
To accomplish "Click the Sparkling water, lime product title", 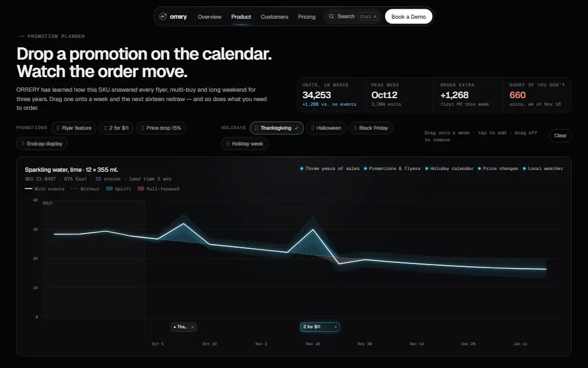I will pos(72,170).
